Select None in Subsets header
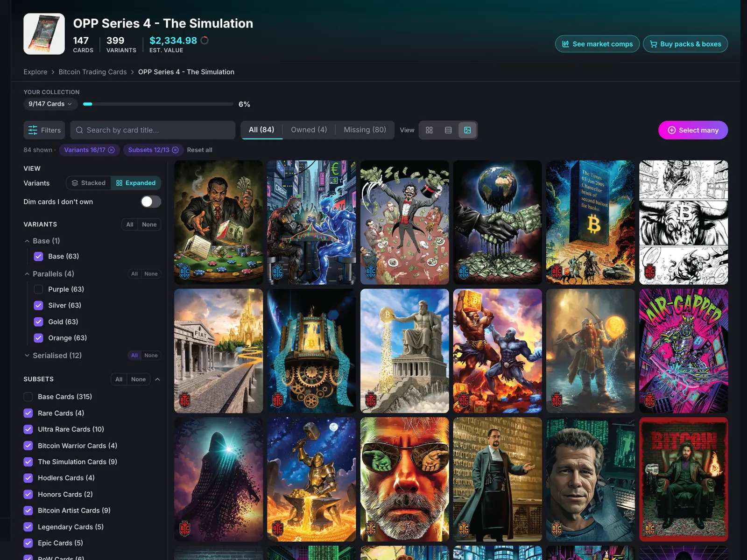Screen dimensions: 747x560 (138, 379)
